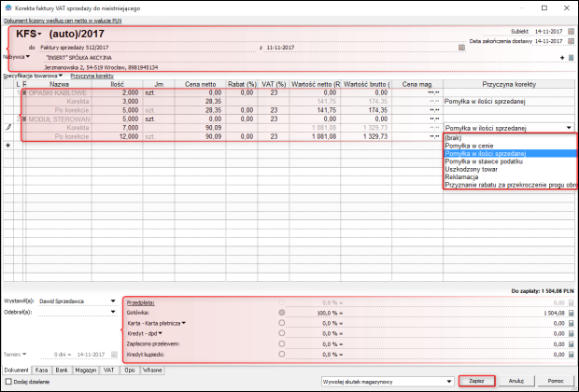Viewport: 579px width, 392px height.
Task: Switch to the Magazyn tab
Action: 86,370
